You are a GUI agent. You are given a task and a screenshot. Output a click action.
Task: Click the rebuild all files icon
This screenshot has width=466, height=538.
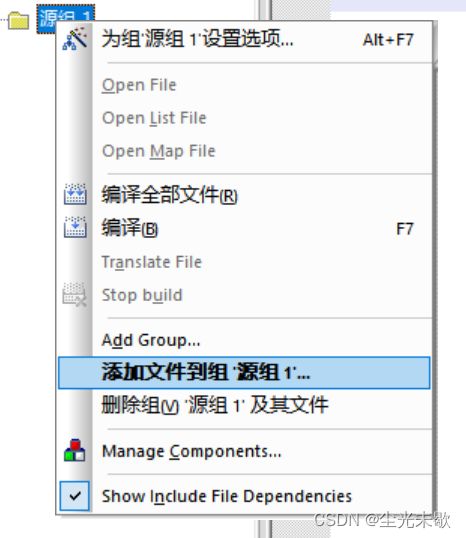[x=75, y=194]
